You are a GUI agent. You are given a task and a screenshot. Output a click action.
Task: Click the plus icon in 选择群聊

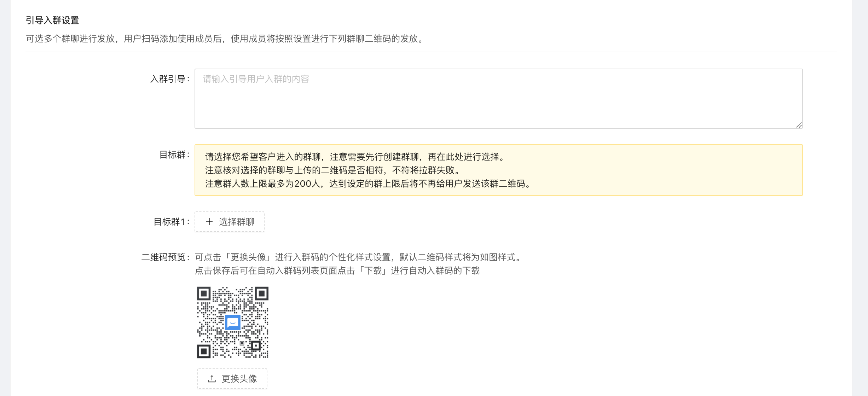tap(209, 222)
